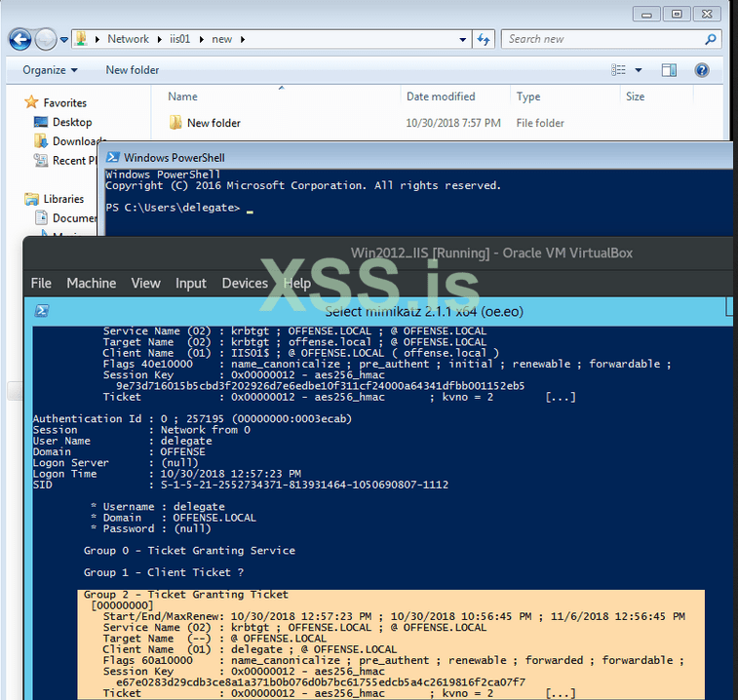Change view using the view icon

click(x=618, y=70)
